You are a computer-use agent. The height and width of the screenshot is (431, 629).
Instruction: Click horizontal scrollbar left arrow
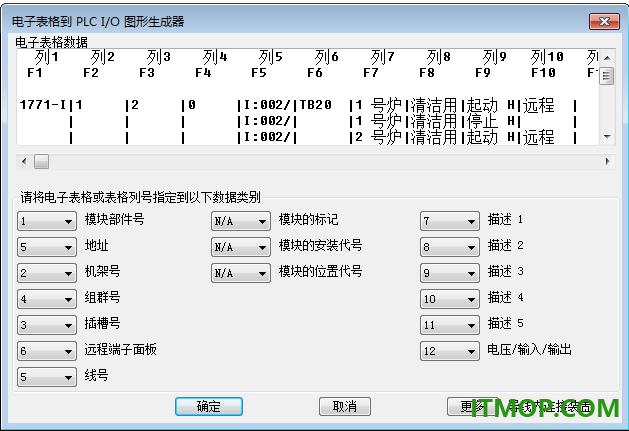pos(24,161)
